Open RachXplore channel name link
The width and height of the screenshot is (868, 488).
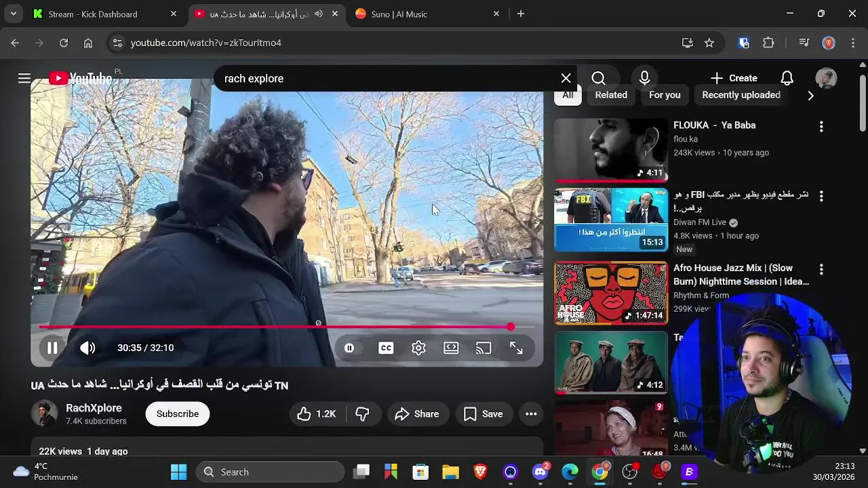click(94, 408)
